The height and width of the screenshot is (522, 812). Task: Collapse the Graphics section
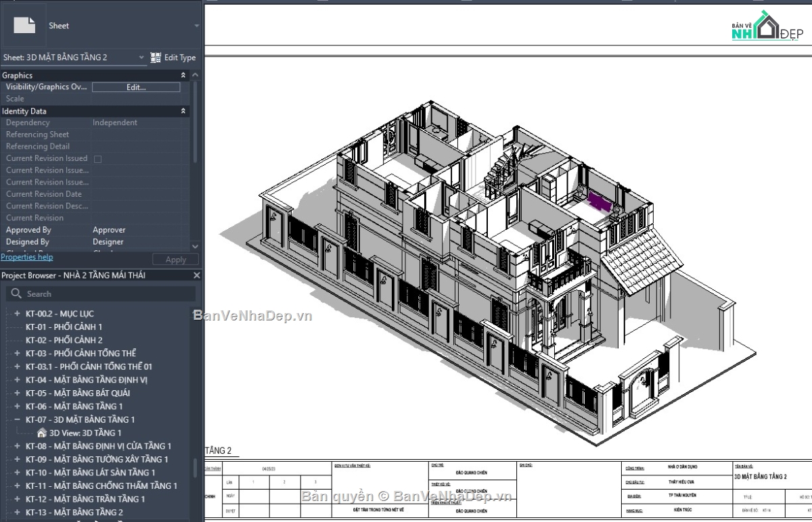tap(183, 75)
